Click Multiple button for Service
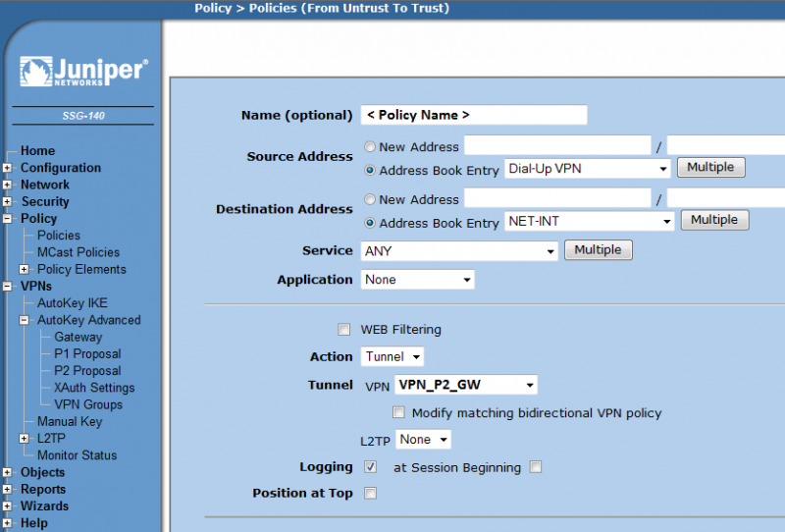 (599, 250)
